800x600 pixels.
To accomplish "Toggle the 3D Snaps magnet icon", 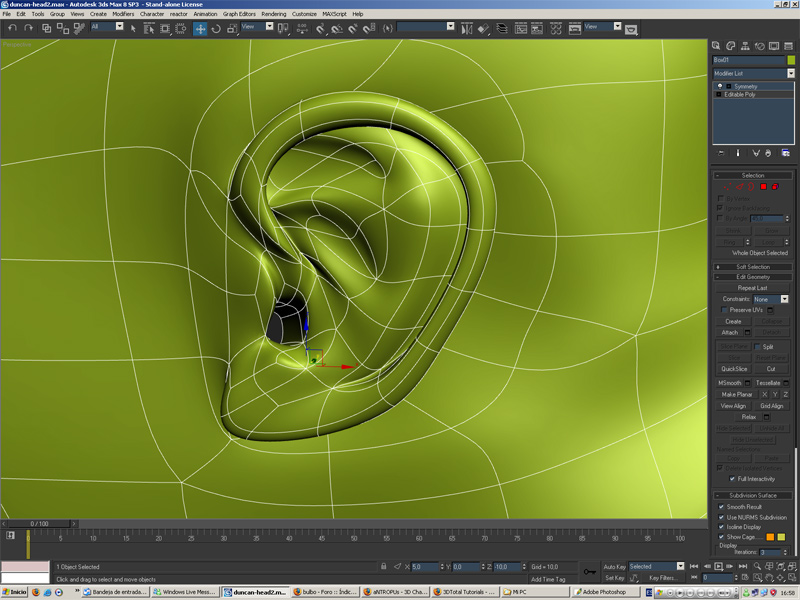I will pyautogui.click(x=320, y=29).
